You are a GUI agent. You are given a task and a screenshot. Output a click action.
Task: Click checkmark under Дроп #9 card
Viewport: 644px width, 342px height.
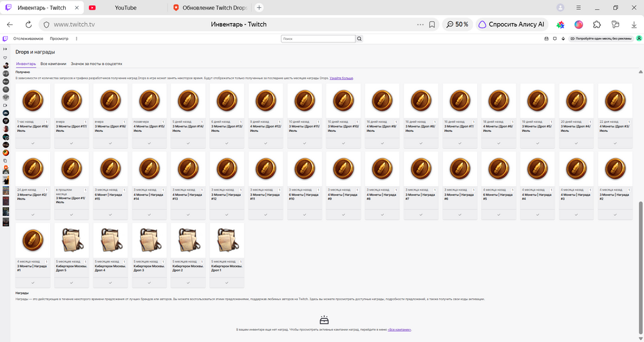pos(383,143)
